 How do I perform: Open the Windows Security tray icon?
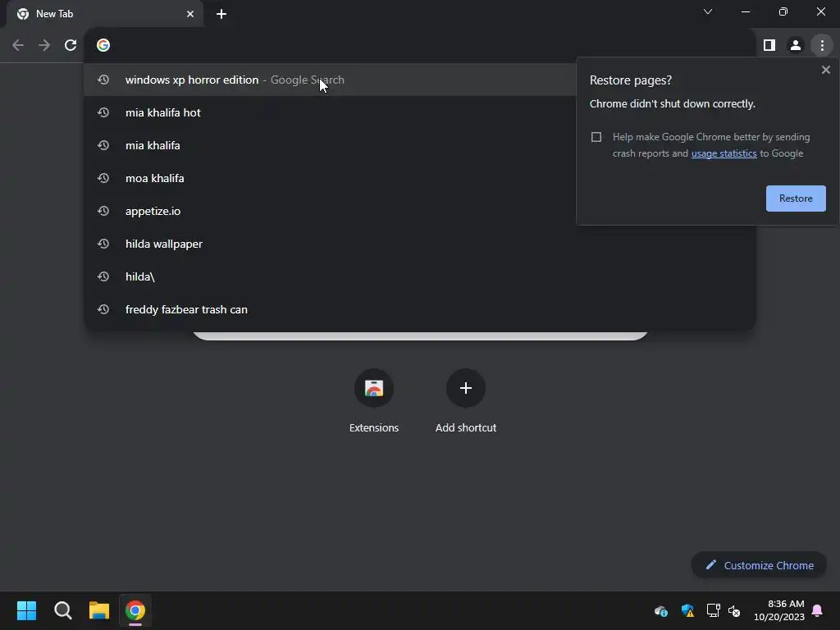click(687, 610)
